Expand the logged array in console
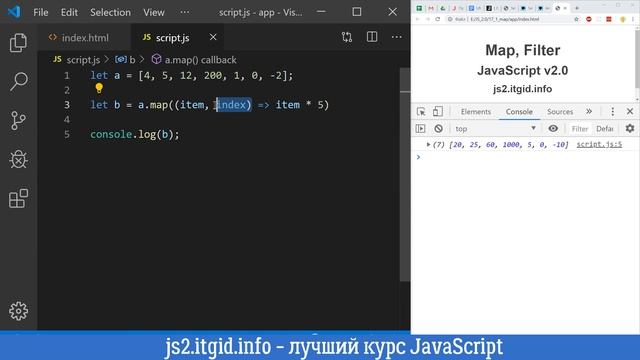640x360 pixels. pos(428,144)
